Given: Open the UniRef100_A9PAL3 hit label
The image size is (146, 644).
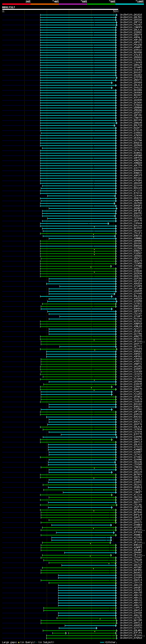Looking at the screenshot, I should pyautogui.click(x=131, y=37).
